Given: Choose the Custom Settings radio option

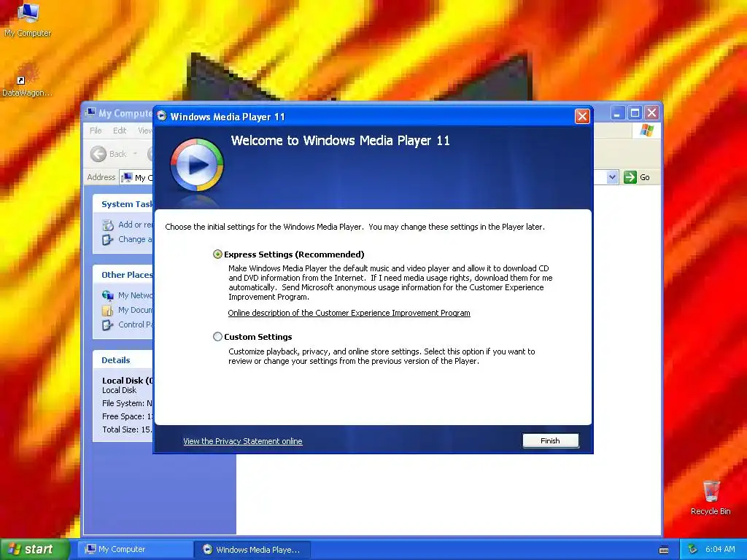Looking at the screenshot, I should pos(217,337).
